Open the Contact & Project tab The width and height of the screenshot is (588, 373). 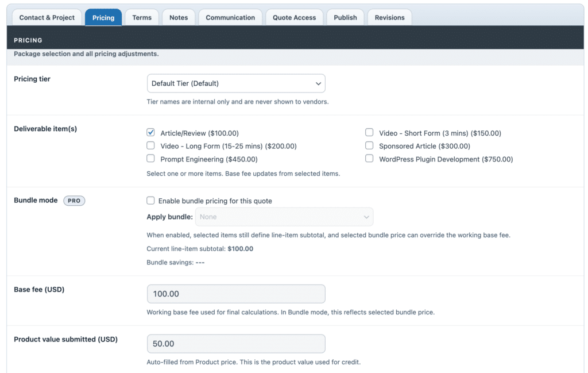tap(47, 17)
